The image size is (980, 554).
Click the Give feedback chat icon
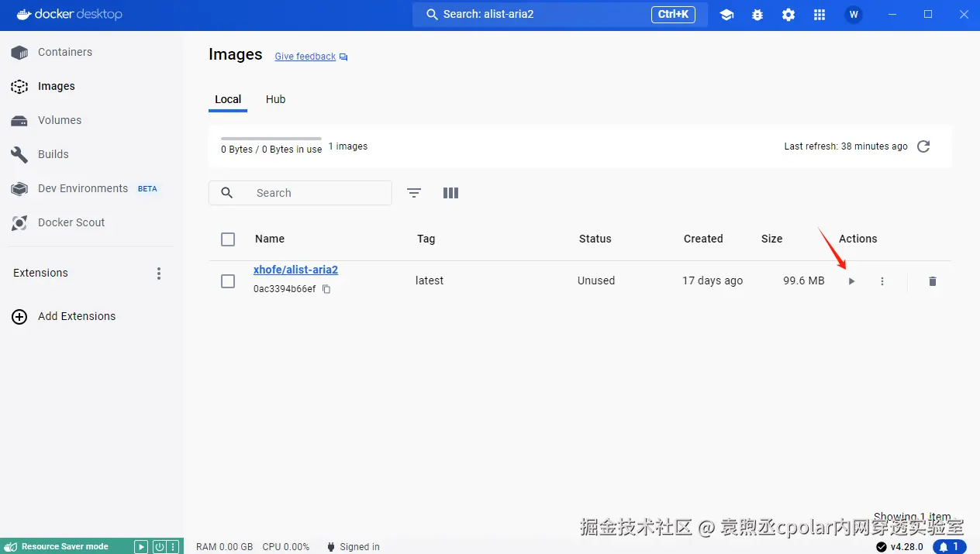click(x=343, y=57)
